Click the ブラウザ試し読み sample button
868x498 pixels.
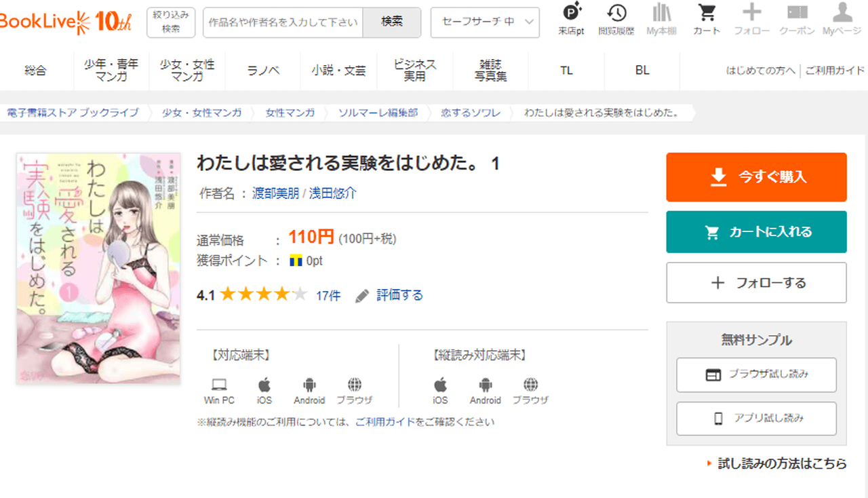tap(756, 375)
